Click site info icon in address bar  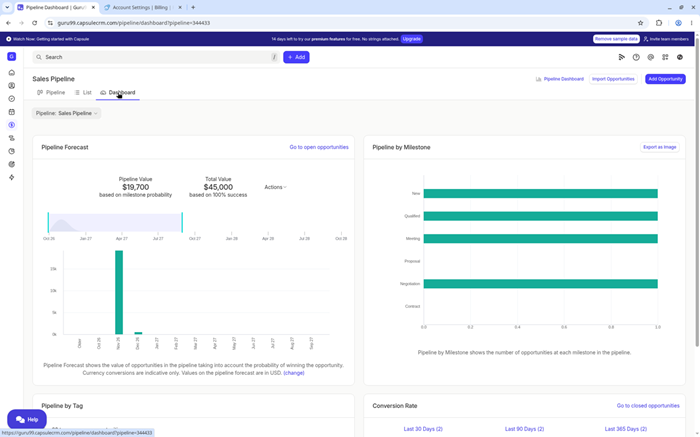coord(50,23)
